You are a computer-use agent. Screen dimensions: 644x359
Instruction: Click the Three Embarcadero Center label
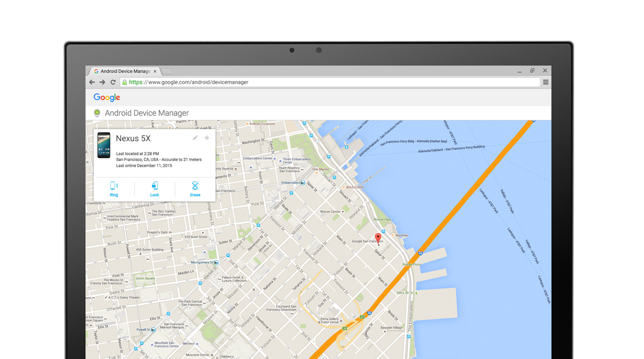[297, 160]
